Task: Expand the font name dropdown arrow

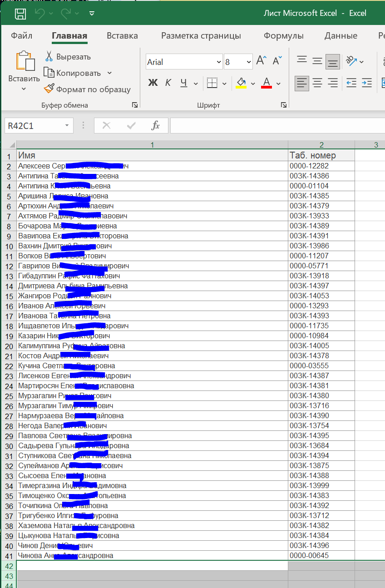Action: [x=218, y=62]
